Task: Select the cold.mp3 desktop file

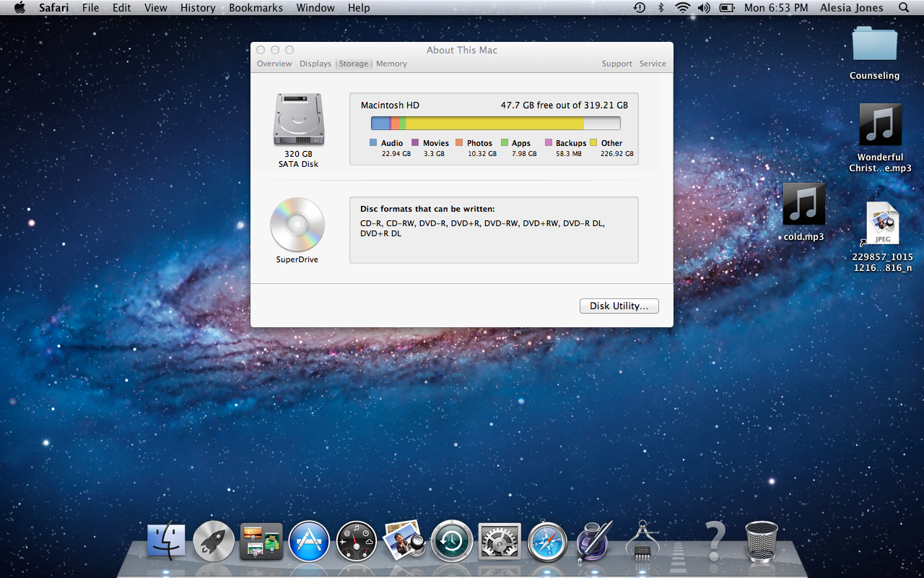Action: (x=803, y=212)
